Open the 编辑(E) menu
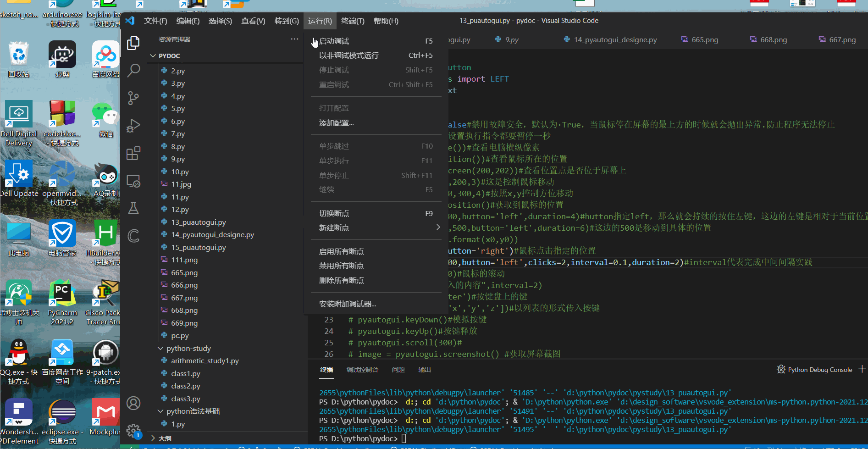 (x=188, y=21)
